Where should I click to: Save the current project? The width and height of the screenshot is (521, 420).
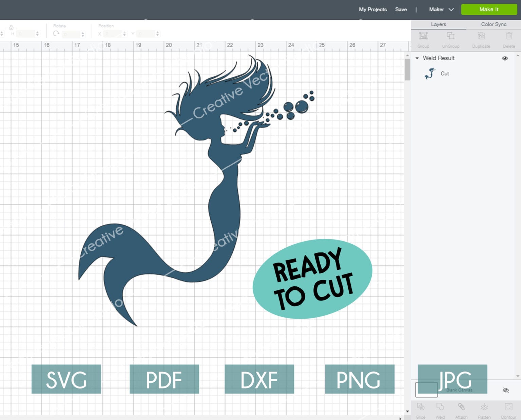401,9
